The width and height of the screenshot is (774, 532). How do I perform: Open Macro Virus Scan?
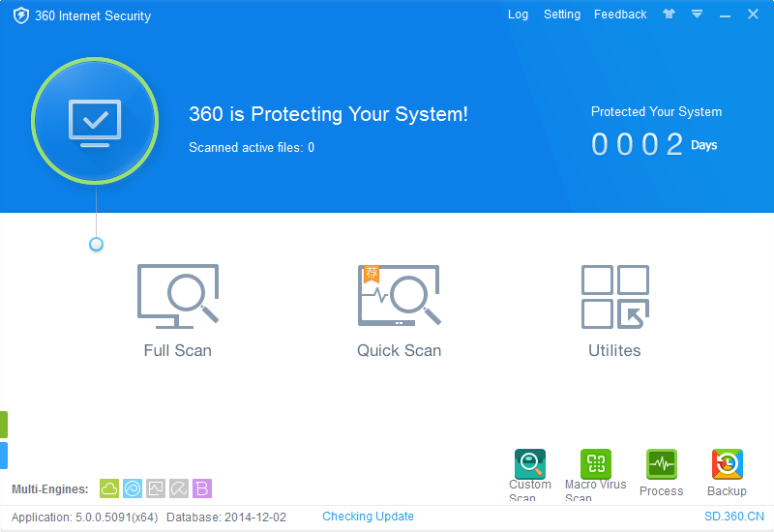pos(595,465)
